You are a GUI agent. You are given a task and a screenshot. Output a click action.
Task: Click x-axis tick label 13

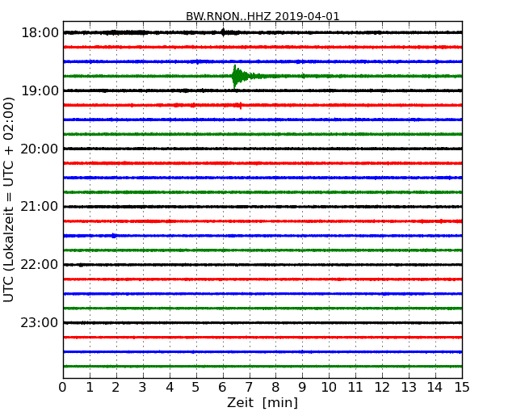tap(409, 387)
